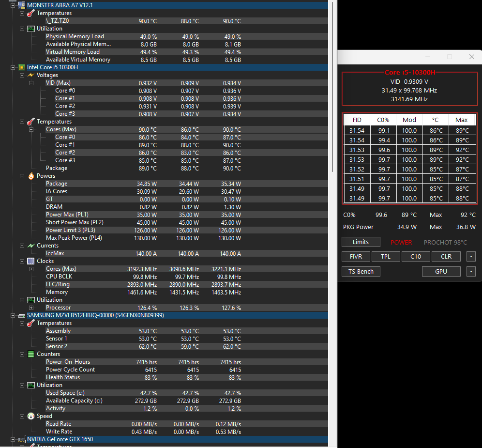Screen dimensions: 482x448
Task: Collapse the Voltages group
Action: click(22, 75)
